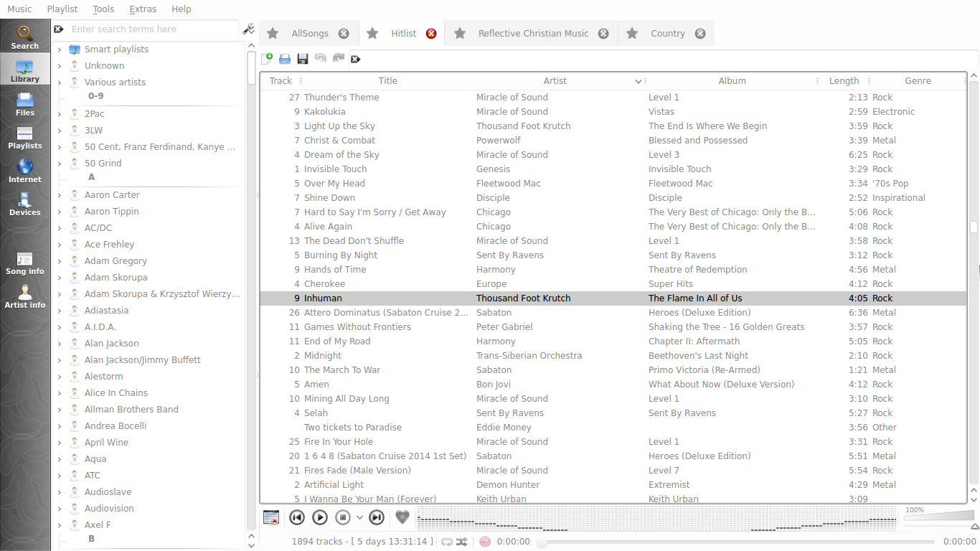The image size is (980, 551).
Task: Open the Help menu
Action: [182, 9]
